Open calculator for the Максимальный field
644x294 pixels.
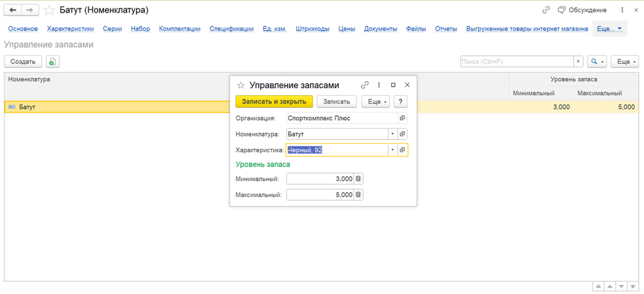pyautogui.click(x=358, y=195)
